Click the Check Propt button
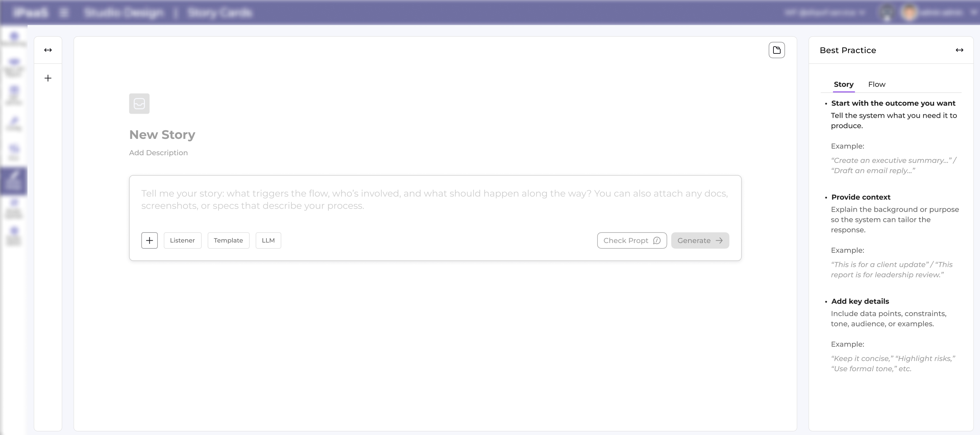This screenshot has height=435, width=980. click(x=632, y=241)
